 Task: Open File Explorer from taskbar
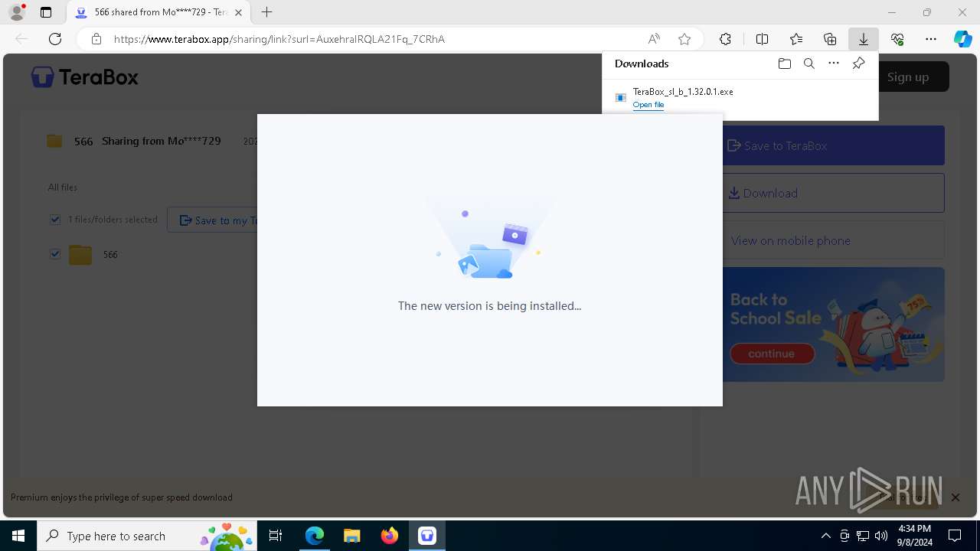351,536
